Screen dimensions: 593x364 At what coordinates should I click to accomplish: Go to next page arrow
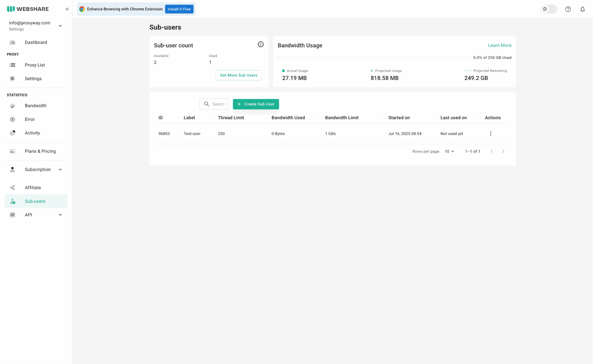(x=503, y=151)
